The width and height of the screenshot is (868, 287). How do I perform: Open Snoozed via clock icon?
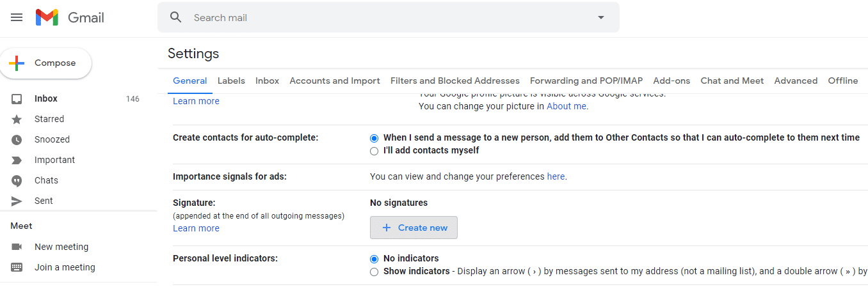(x=17, y=139)
